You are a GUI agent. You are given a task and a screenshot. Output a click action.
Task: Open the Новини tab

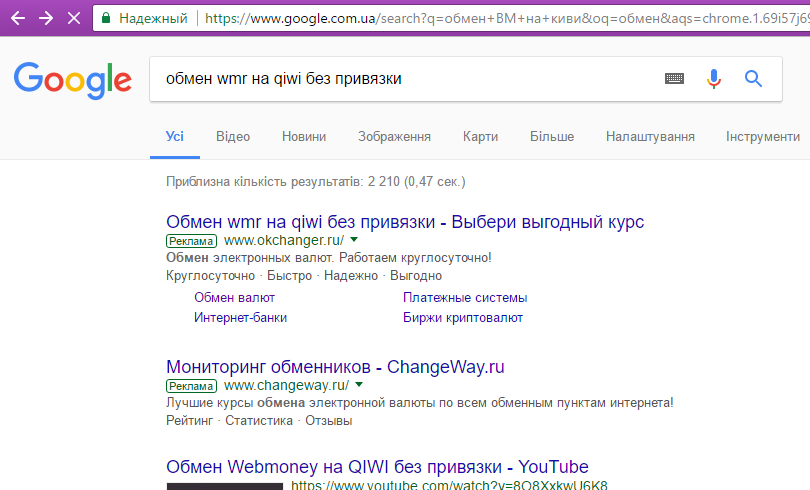[x=303, y=136]
